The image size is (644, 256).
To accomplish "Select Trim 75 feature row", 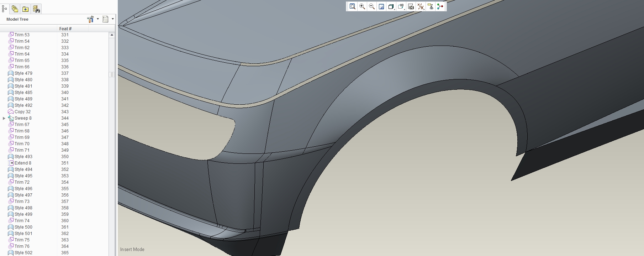I will coord(22,240).
